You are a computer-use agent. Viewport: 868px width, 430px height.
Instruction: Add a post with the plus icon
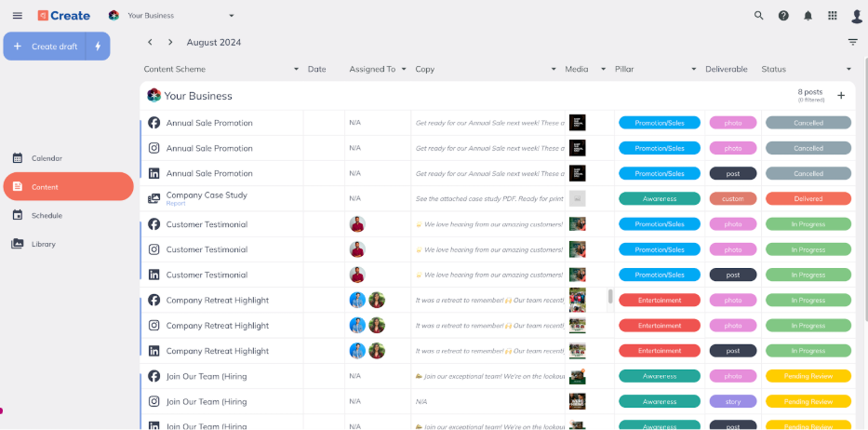(x=841, y=95)
